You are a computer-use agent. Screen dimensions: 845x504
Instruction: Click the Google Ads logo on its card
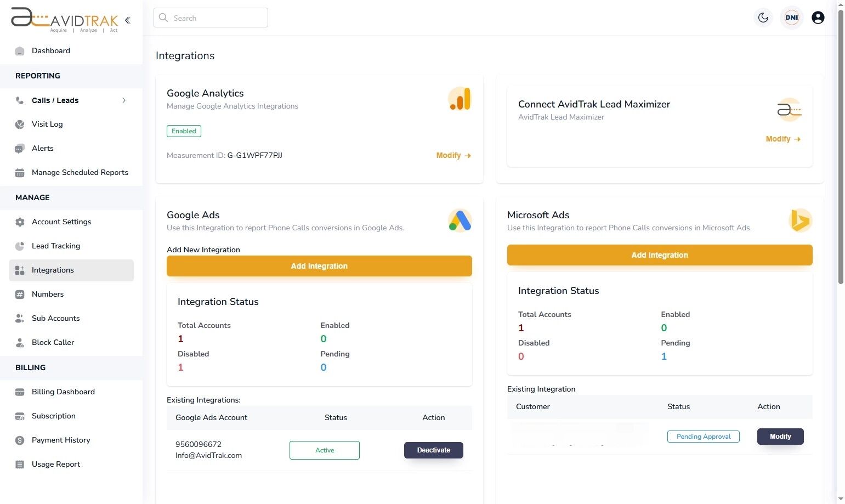tap(460, 220)
